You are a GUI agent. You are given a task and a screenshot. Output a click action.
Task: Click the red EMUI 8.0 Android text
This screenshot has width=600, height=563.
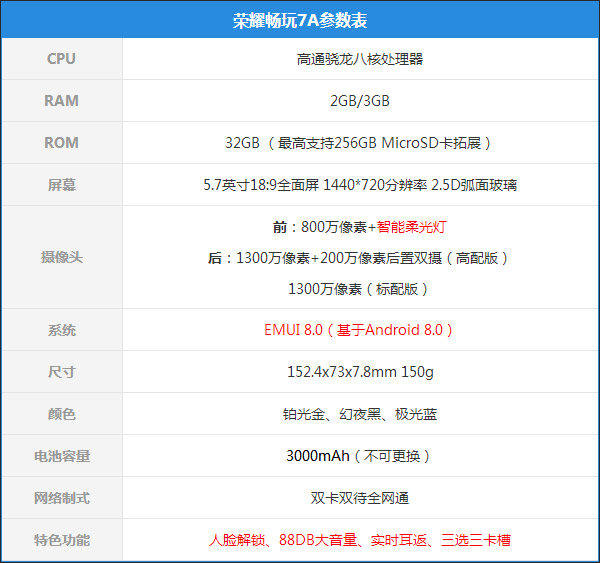click(359, 330)
